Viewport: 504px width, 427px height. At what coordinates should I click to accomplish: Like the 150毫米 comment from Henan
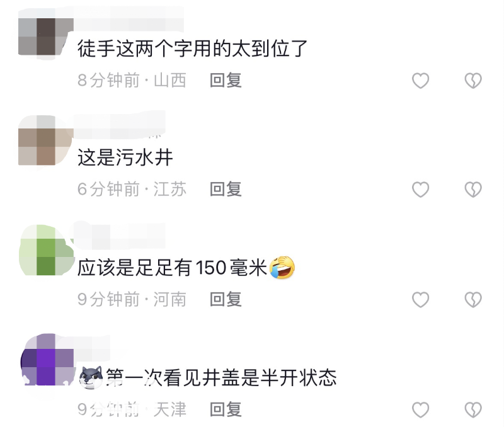click(420, 299)
